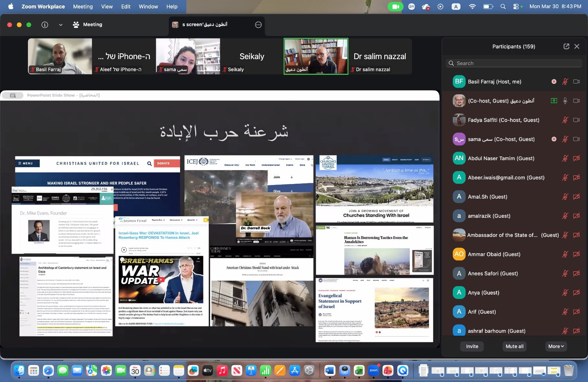The image size is (588, 382).
Task: Click the Invite button
Action: (472, 346)
